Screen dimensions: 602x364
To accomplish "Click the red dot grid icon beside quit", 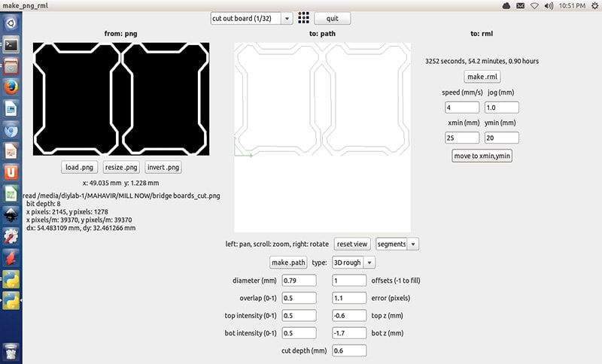I will (x=303, y=17).
